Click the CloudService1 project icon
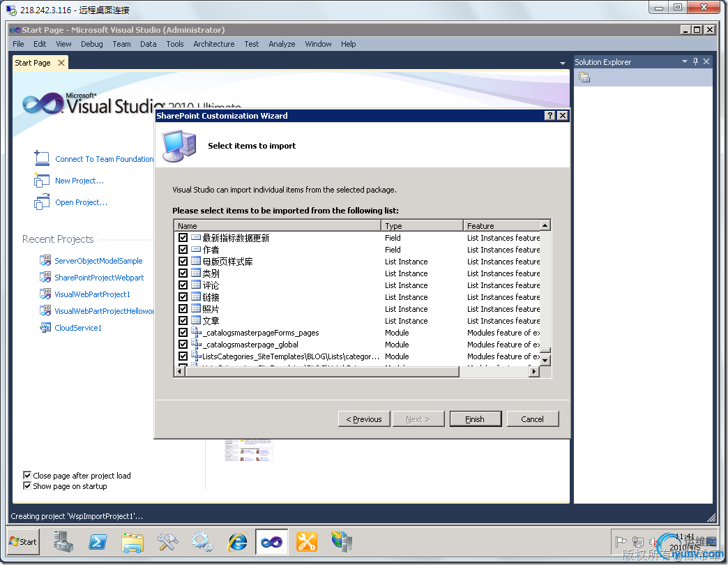 tap(45, 327)
